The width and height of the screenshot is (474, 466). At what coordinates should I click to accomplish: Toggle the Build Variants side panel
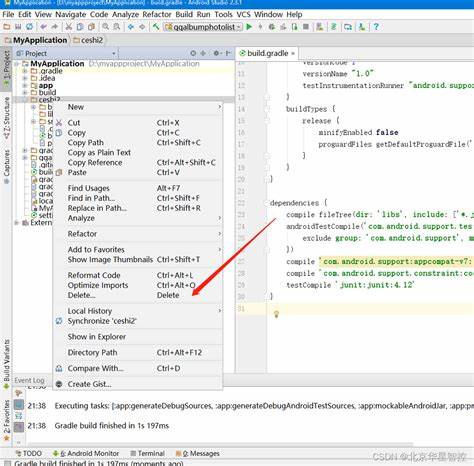pyautogui.click(x=6, y=364)
